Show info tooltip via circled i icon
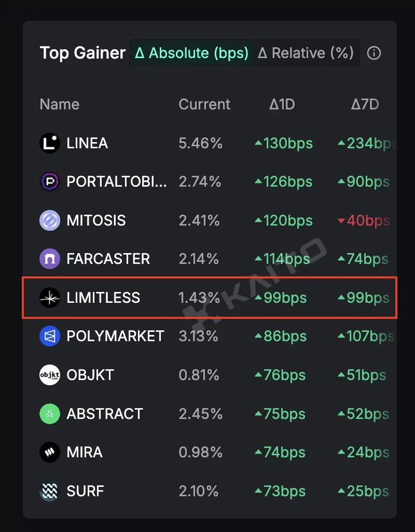 374,53
